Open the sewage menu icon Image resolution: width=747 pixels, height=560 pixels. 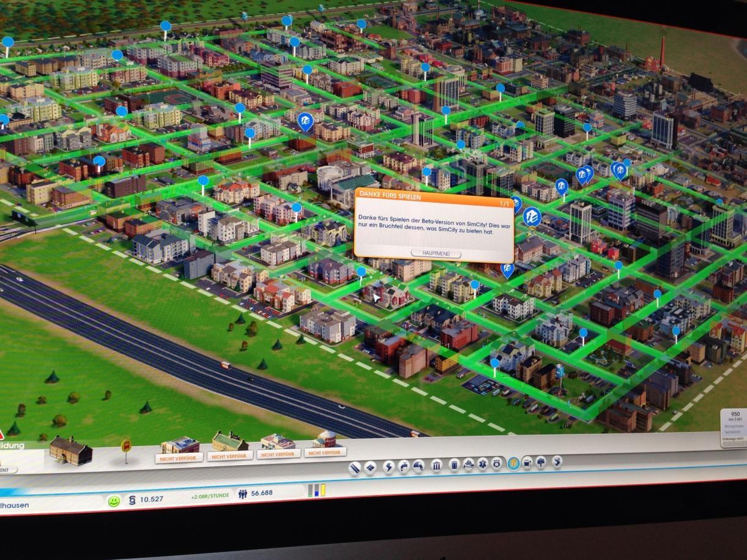click(x=418, y=466)
